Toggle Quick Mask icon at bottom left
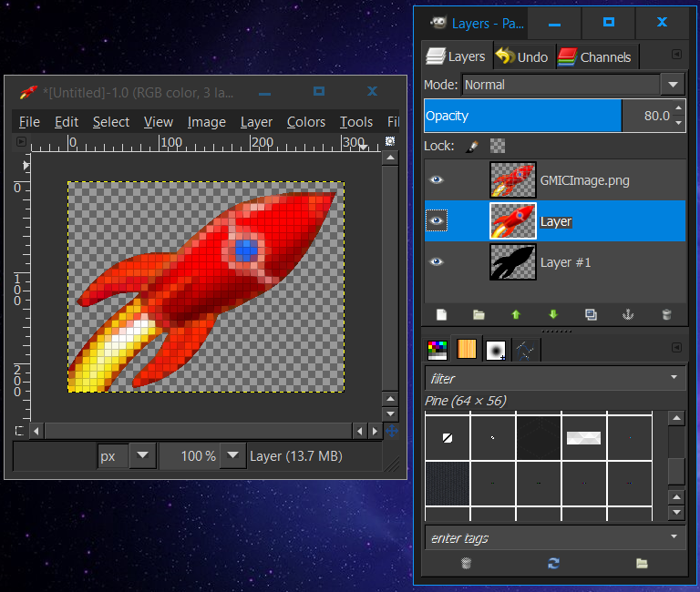 [x=19, y=431]
